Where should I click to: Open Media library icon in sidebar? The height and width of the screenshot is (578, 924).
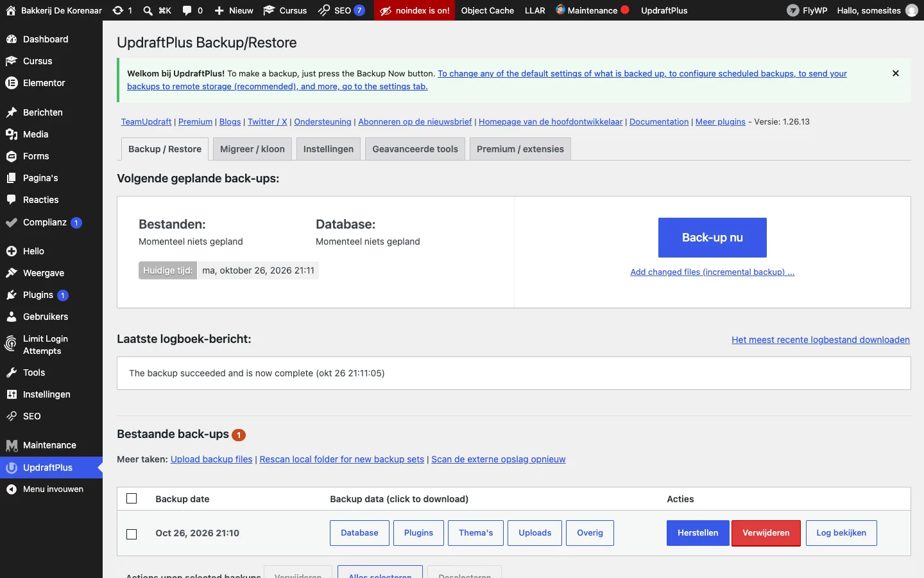11,134
